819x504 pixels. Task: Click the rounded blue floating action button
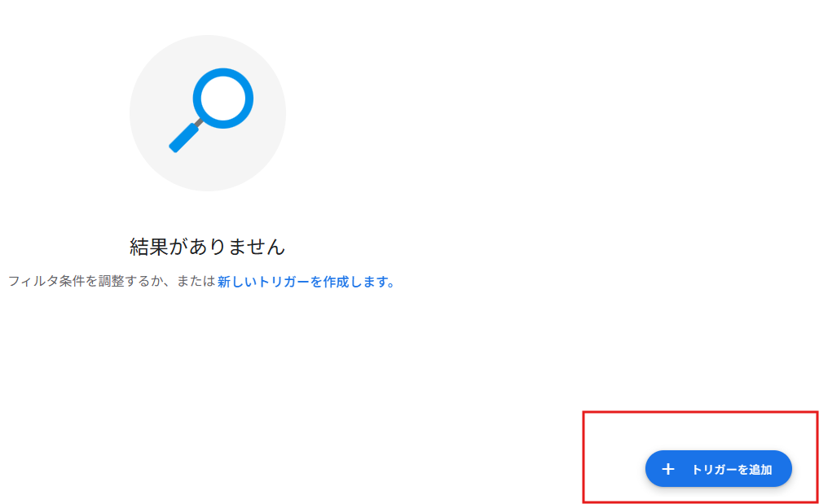tap(718, 468)
